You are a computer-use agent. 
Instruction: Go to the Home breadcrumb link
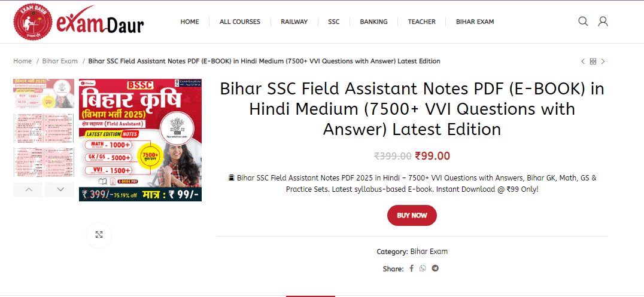(x=22, y=61)
